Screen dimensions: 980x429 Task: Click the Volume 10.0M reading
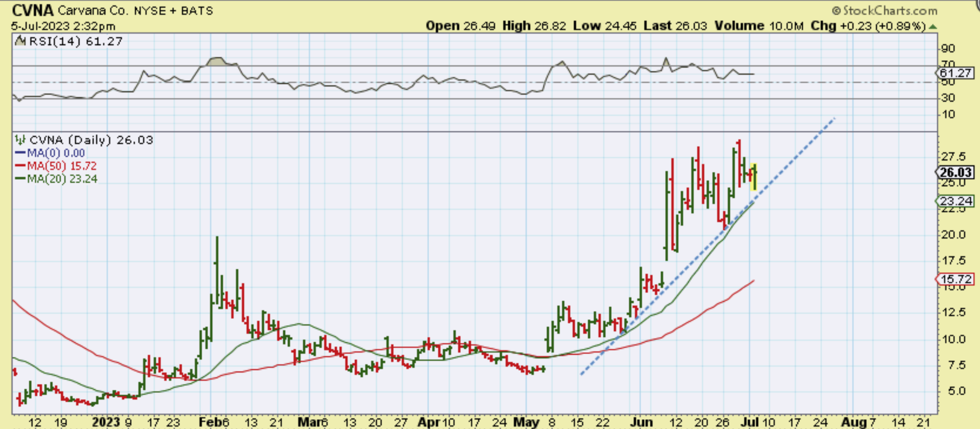pos(759,25)
